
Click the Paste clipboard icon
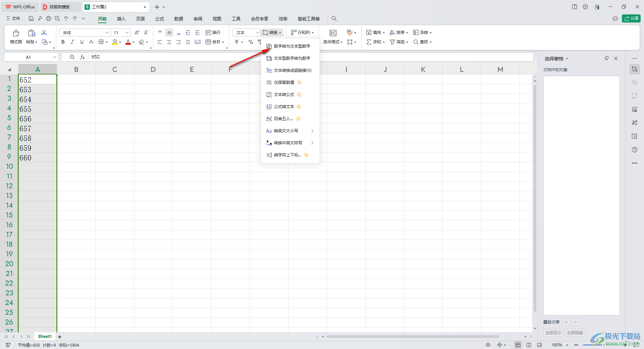[32, 33]
